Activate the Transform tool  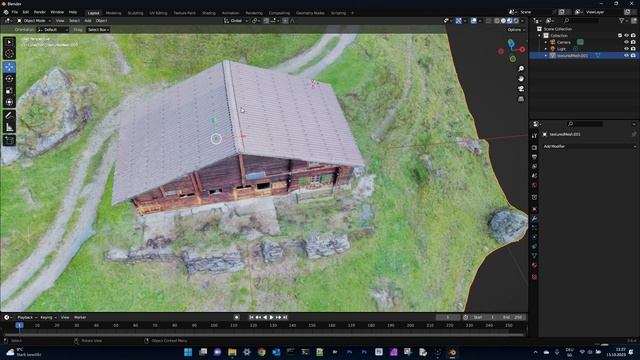coord(9,102)
